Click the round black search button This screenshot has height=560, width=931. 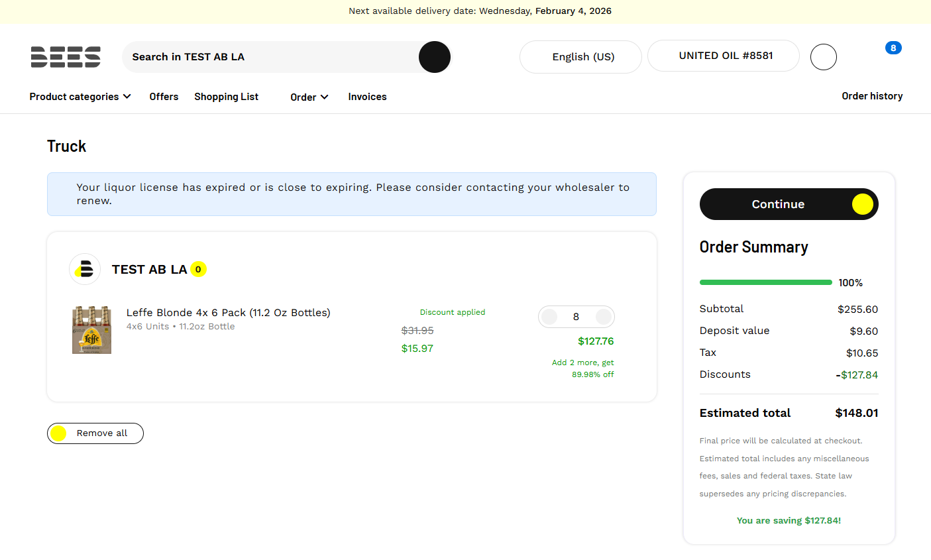coord(435,57)
